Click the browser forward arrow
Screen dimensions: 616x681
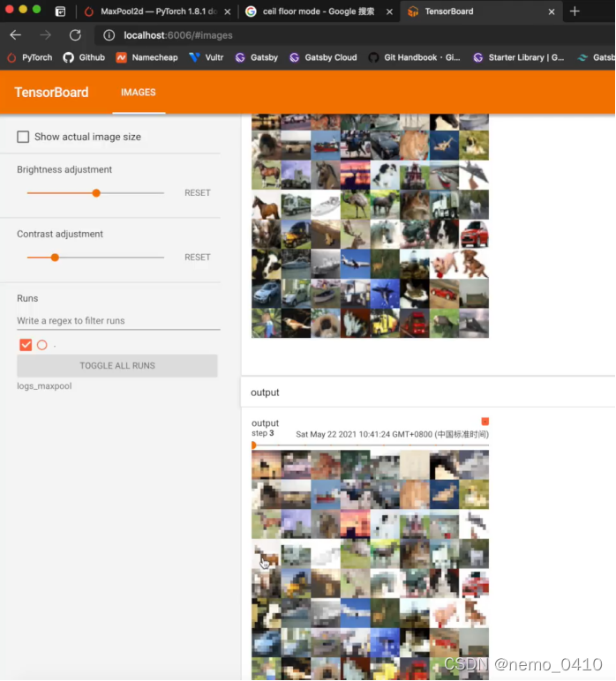(x=45, y=35)
